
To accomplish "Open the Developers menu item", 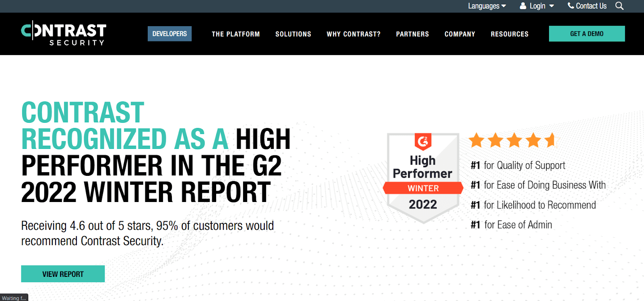I will click(x=169, y=34).
